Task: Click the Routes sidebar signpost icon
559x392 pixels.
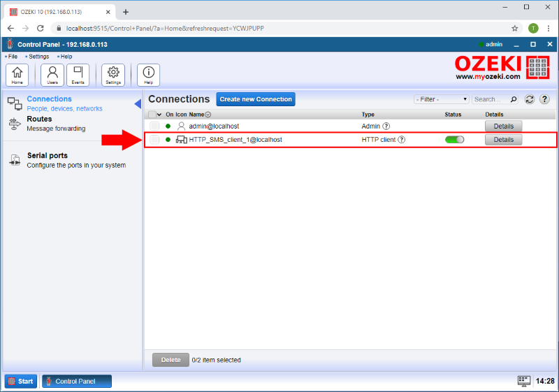Action: [x=15, y=124]
